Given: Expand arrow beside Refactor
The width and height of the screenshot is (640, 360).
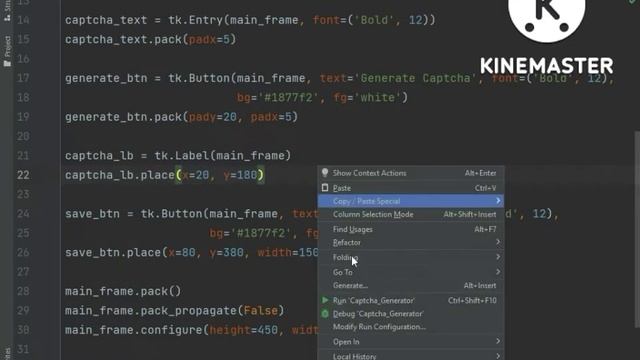Looking at the screenshot, I should pyautogui.click(x=498, y=242).
